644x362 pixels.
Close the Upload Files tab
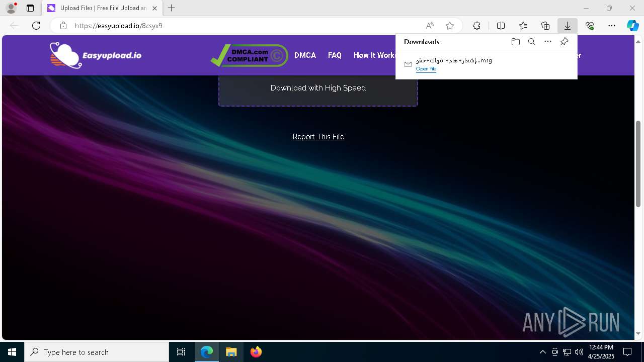point(155,8)
